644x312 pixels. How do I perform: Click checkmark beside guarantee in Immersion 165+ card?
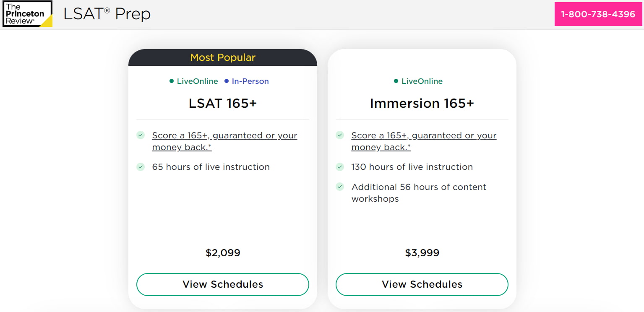click(340, 135)
